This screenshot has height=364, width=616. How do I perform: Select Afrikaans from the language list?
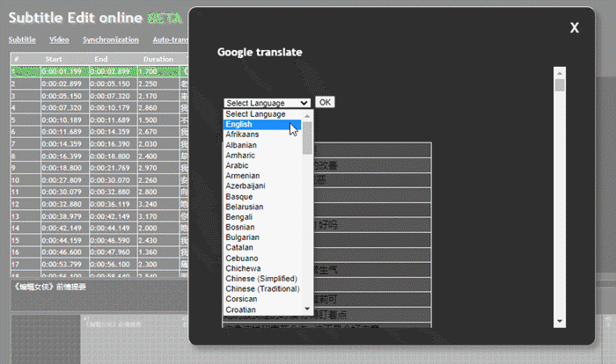[x=263, y=135]
